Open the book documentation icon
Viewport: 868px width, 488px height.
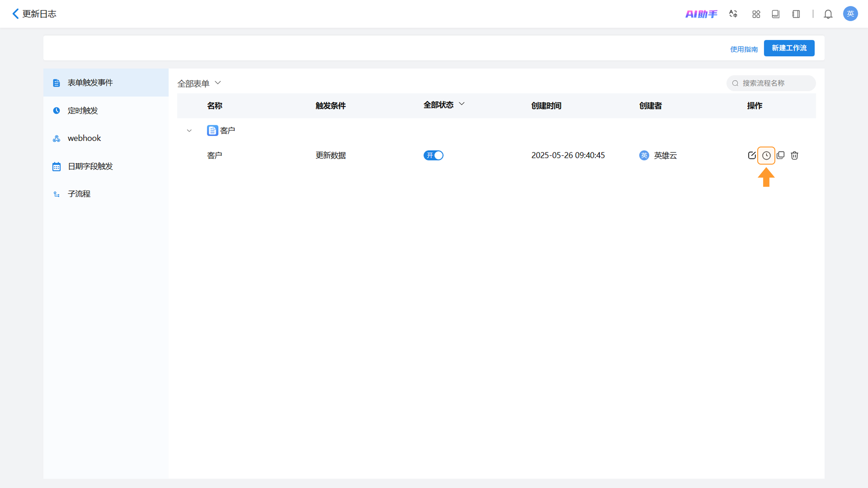tap(776, 14)
